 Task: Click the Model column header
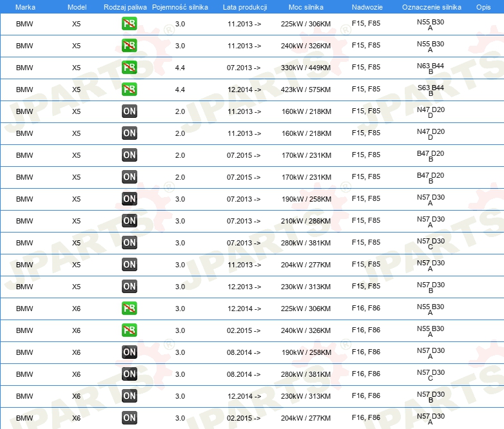pyautogui.click(x=77, y=7)
